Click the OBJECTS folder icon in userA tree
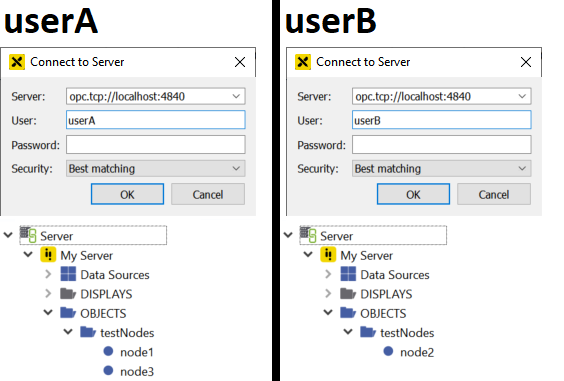The height and width of the screenshot is (381, 564). tap(68, 313)
